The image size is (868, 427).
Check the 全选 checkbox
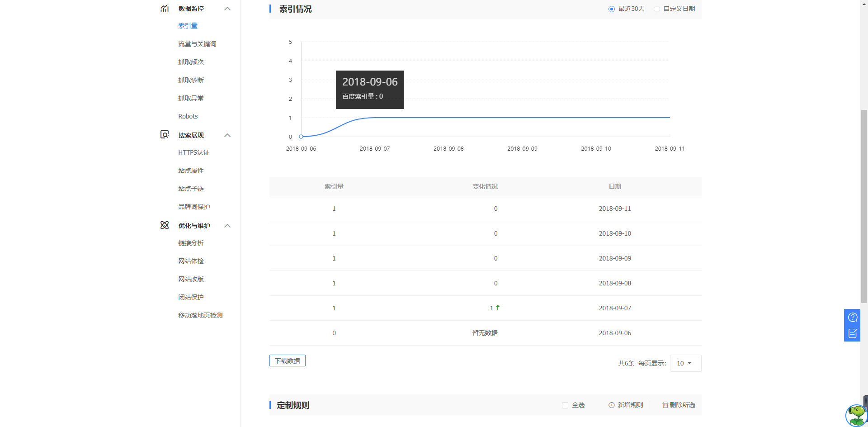pyautogui.click(x=565, y=405)
